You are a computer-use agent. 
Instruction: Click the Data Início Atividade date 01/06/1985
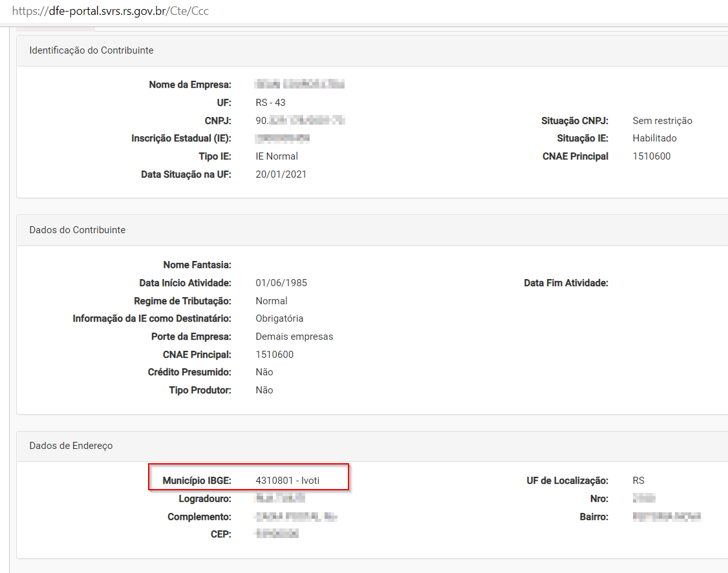click(281, 283)
